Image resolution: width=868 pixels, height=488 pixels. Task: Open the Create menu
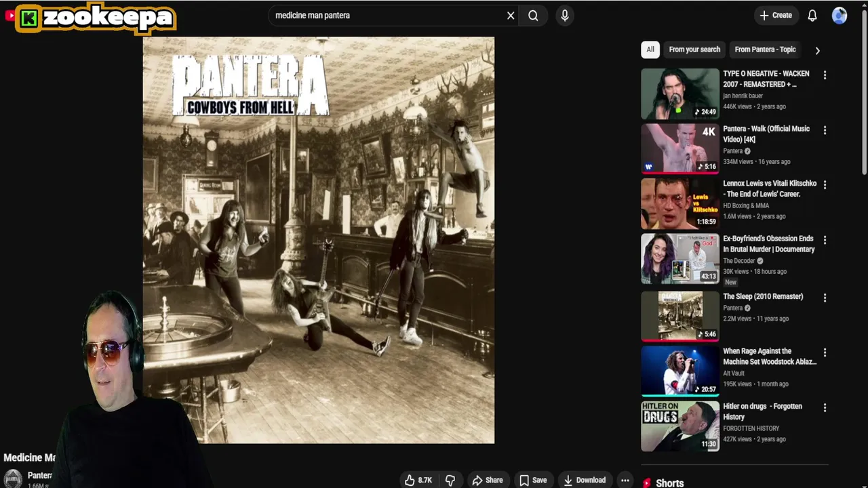(x=776, y=16)
